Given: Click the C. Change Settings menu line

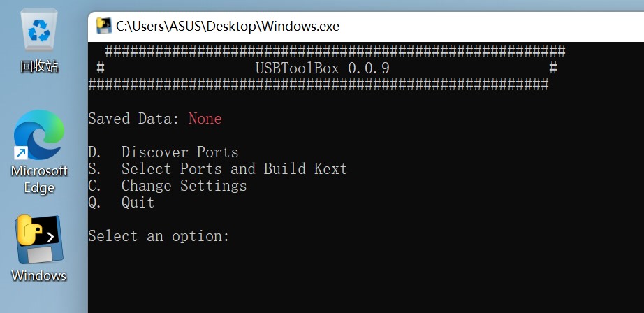Looking at the screenshot, I should pyautogui.click(x=167, y=186).
